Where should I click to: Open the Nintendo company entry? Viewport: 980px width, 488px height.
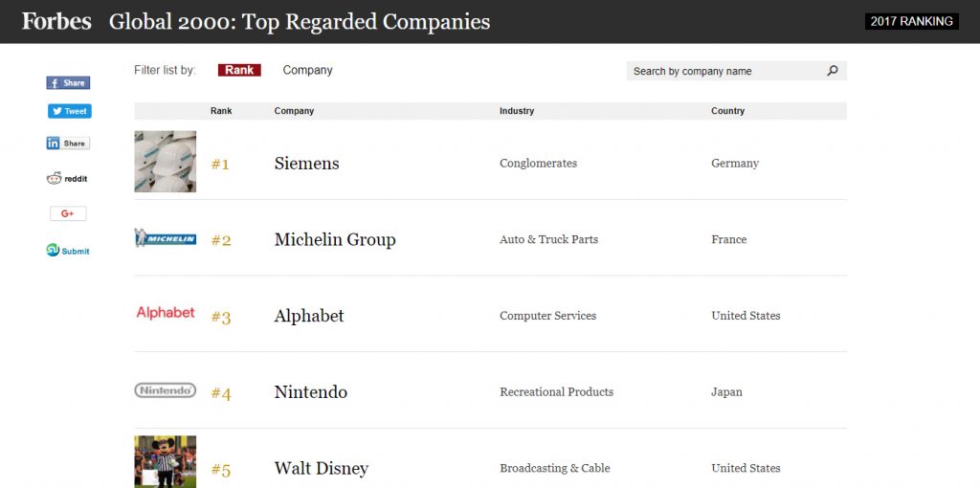point(311,392)
